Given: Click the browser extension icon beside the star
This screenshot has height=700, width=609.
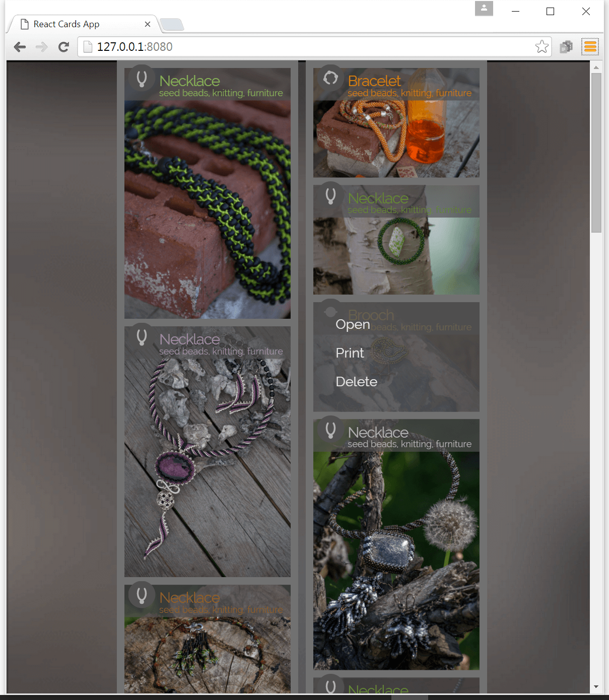Looking at the screenshot, I should pos(566,47).
